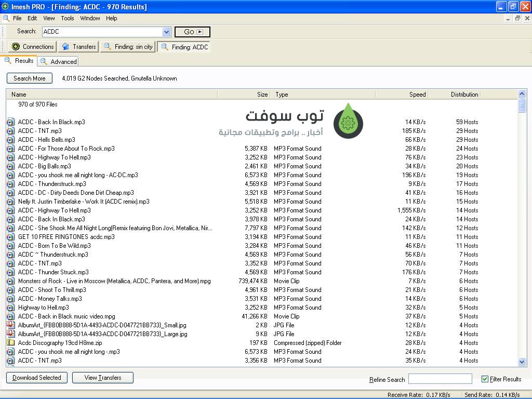Open the Window menu
This screenshot has height=399, width=532.
[90, 18]
